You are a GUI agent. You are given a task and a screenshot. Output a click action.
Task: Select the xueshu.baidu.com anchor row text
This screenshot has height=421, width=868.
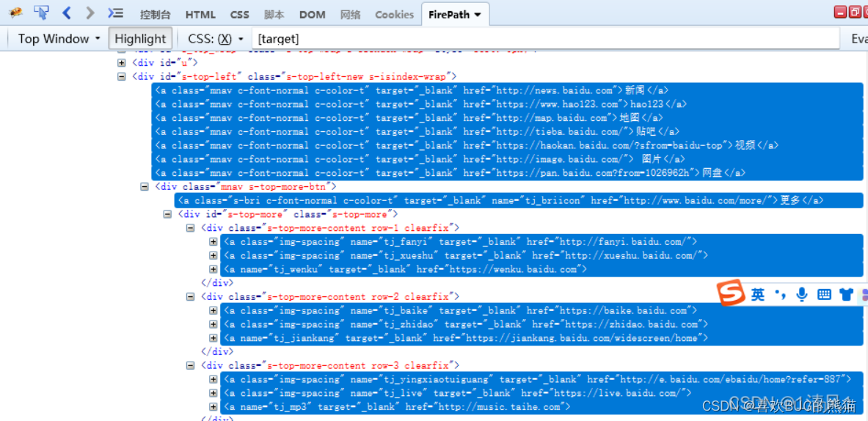pyautogui.click(x=466, y=255)
